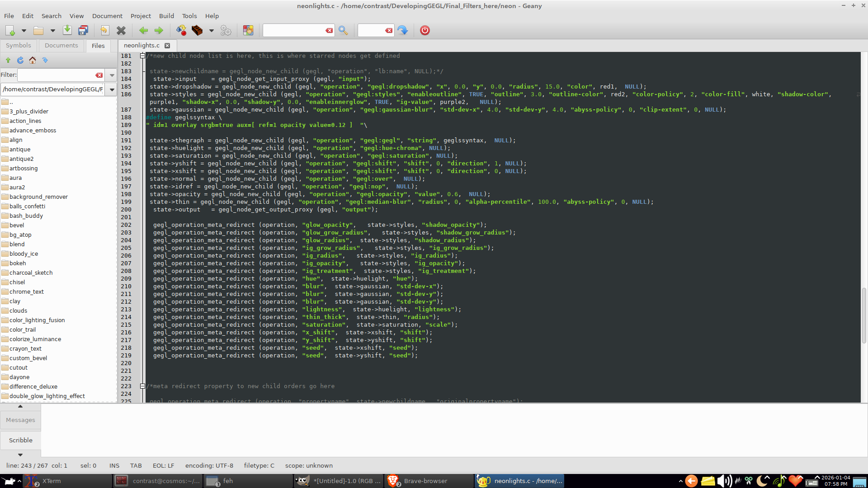Open the build options dropdown arrow

211,31
